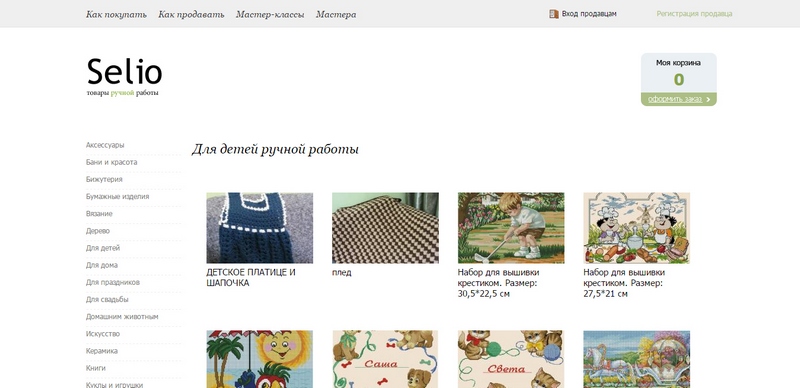Open the blue children's dress thumbnail

(260, 228)
